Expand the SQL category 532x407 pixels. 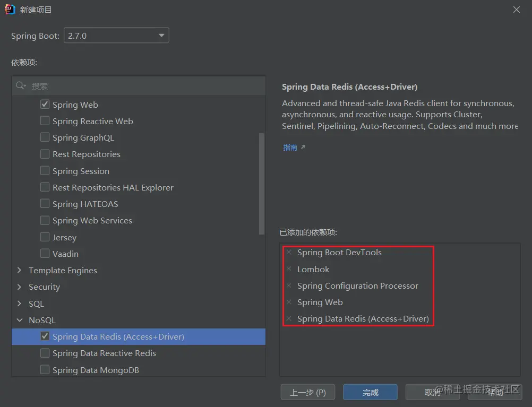coord(19,303)
